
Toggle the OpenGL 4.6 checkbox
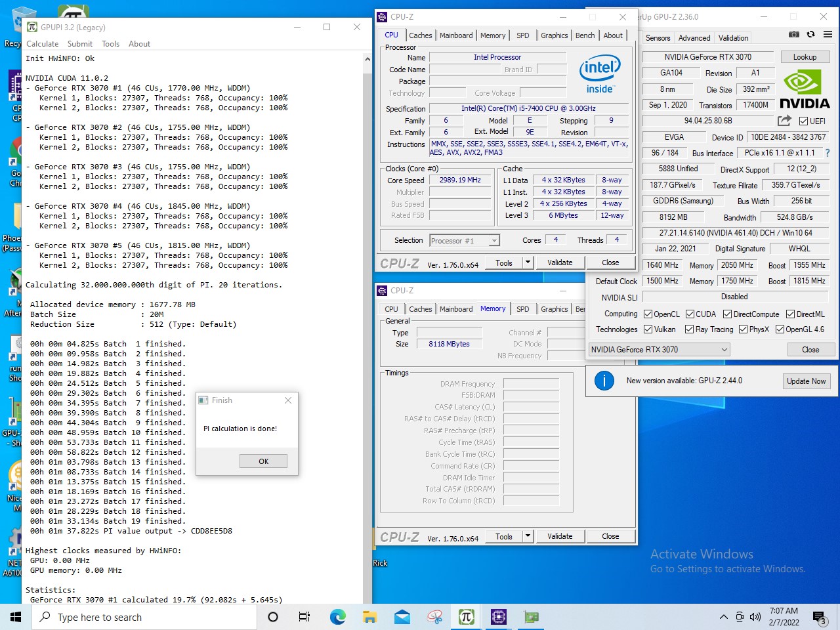[x=780, y=329]
